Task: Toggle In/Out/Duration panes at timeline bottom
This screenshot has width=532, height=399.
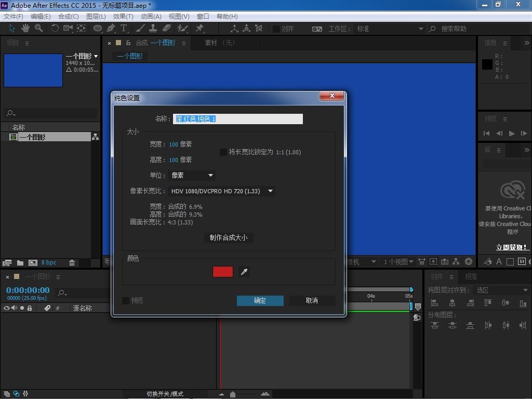Action: [25, 394]
